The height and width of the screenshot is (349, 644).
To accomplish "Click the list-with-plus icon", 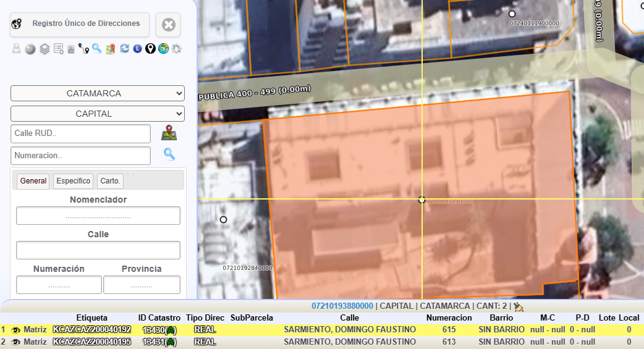I will (58, 49).
